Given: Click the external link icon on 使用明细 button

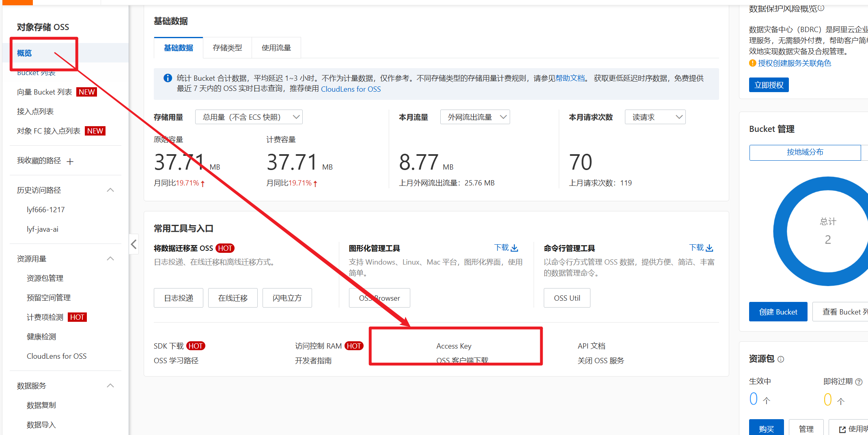Looking at the screenshot, I should click(842, 429).
